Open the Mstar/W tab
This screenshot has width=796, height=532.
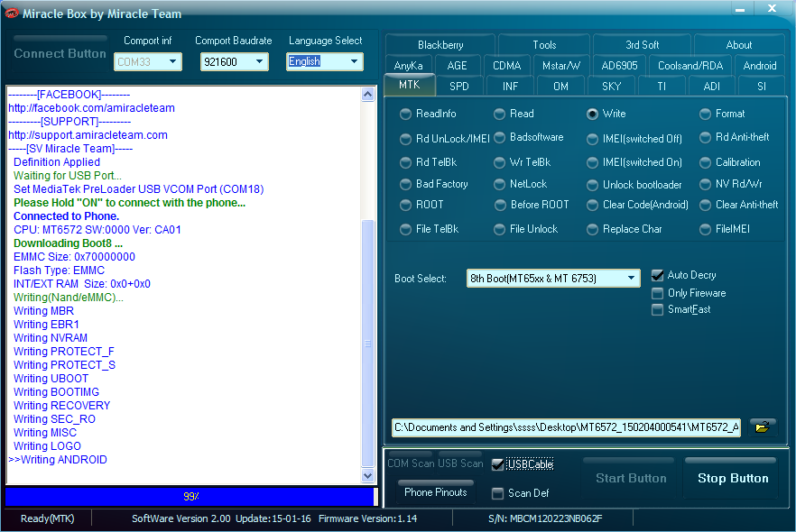pos(561,66)
